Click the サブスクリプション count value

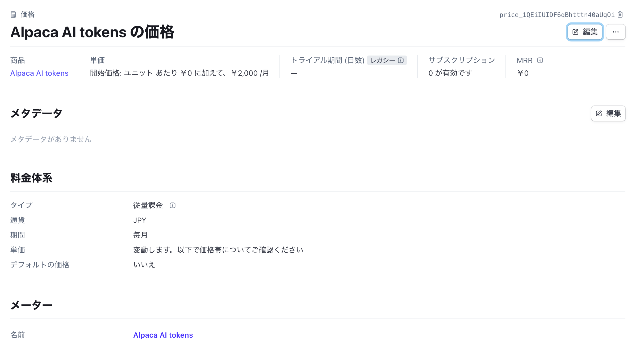450,73
